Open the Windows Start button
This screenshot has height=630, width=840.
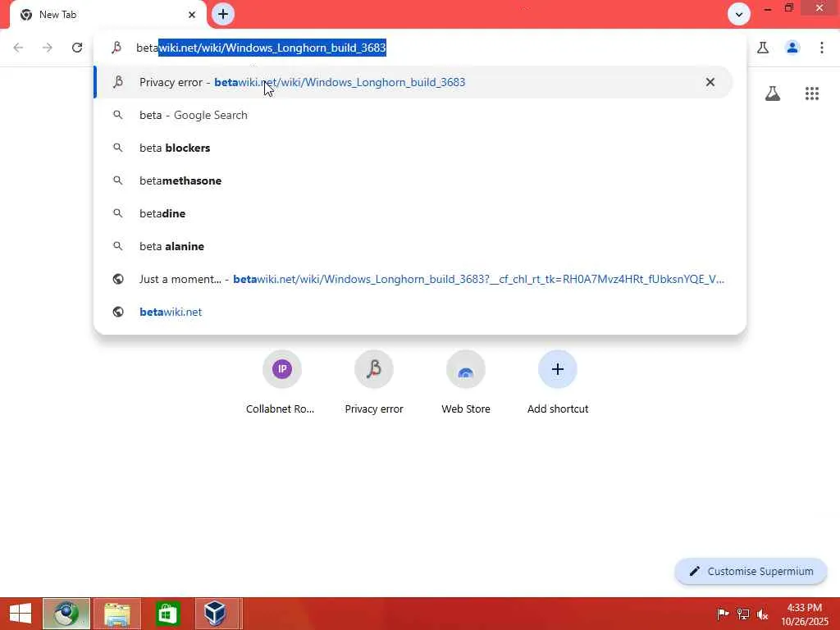click(21, 614)
